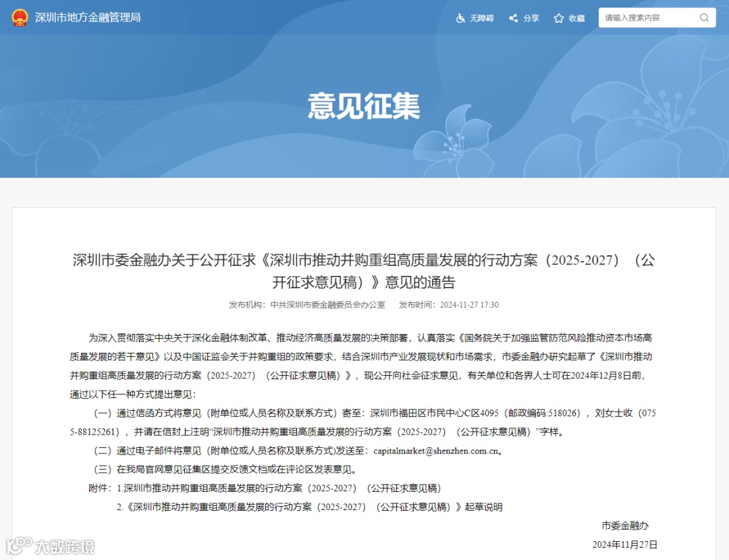Open the 无障碍 accessibility link text
This screenshot has width=729, height=560.
482,18
